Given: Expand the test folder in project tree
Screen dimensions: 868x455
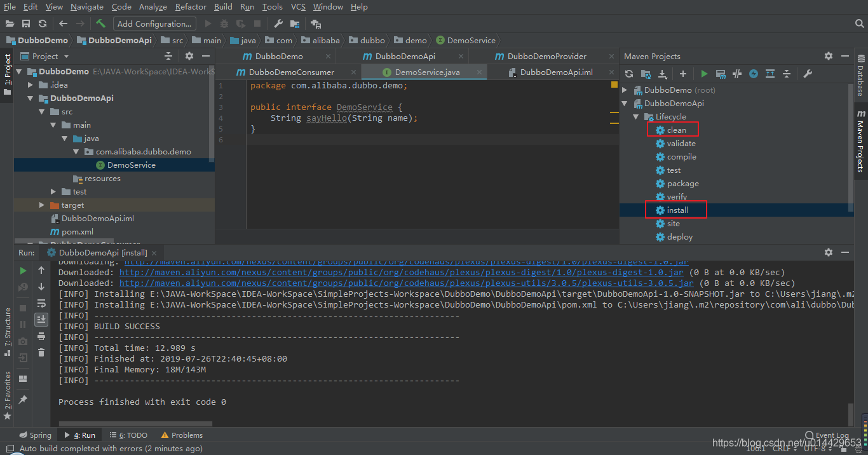Looking at the screenshot, I should [x=53, y=192].
